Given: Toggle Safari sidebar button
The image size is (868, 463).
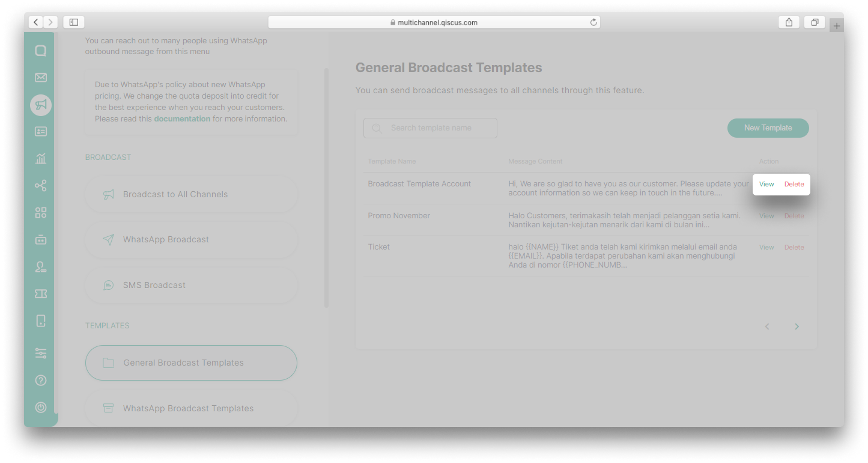Looking at the screenshot, I should pyautogui.click(x=73, y=22).
